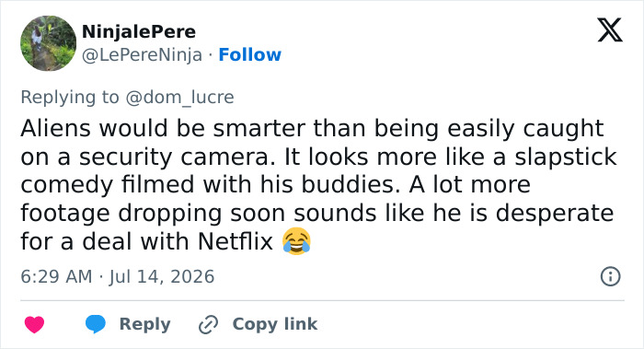
Task: Click the 'Jul 14, 2026' date text
Action: [x=162, y=276]
